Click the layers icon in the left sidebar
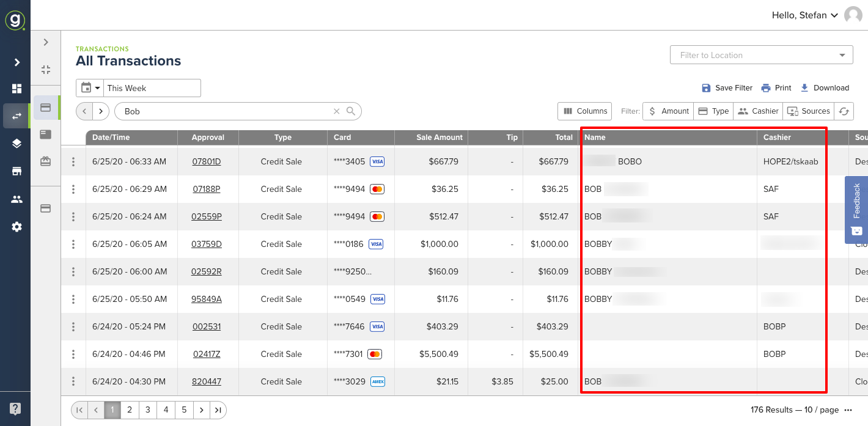This screenshot has width=868, height=426. pos(15,145)
